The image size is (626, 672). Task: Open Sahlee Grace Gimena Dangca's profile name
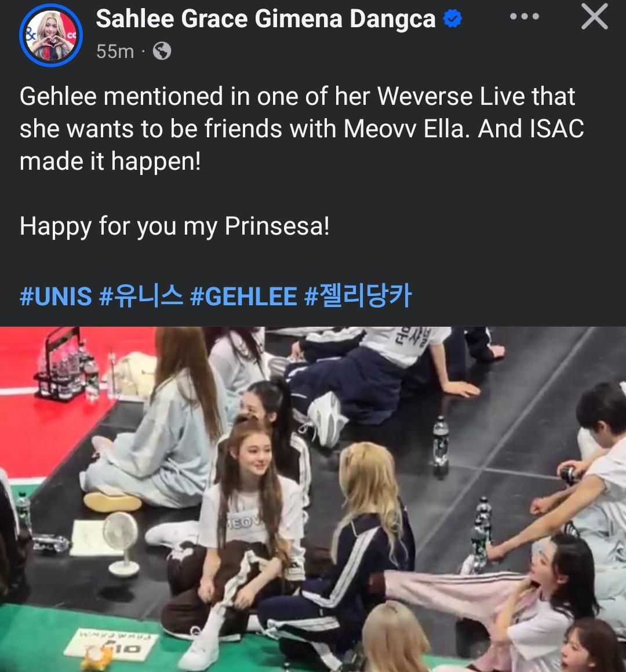[265, 19]
